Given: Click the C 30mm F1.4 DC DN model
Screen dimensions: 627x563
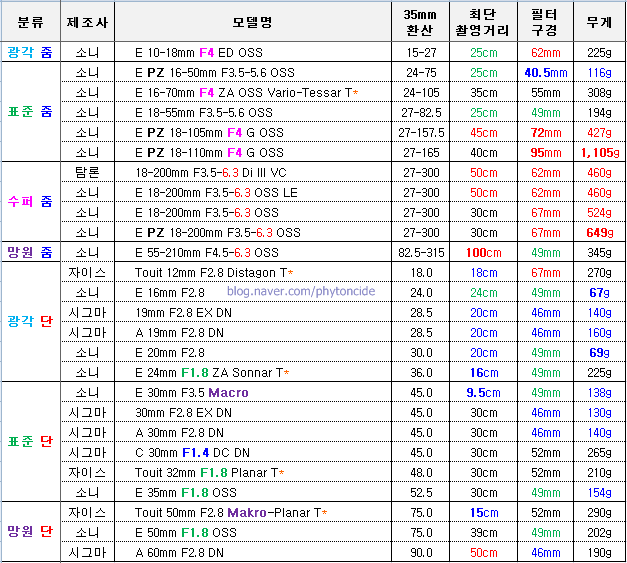Looking at the screenshot, I should coord(192,452).
